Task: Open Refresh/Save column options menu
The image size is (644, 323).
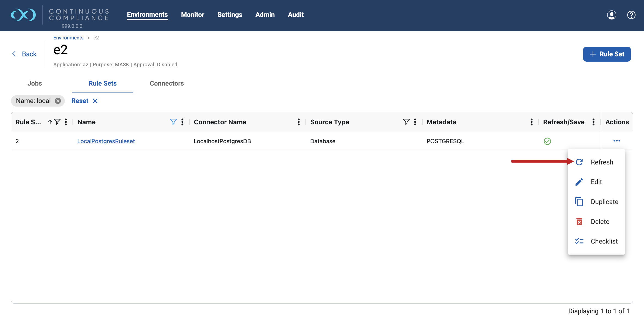Action: [x=593, y=122]
